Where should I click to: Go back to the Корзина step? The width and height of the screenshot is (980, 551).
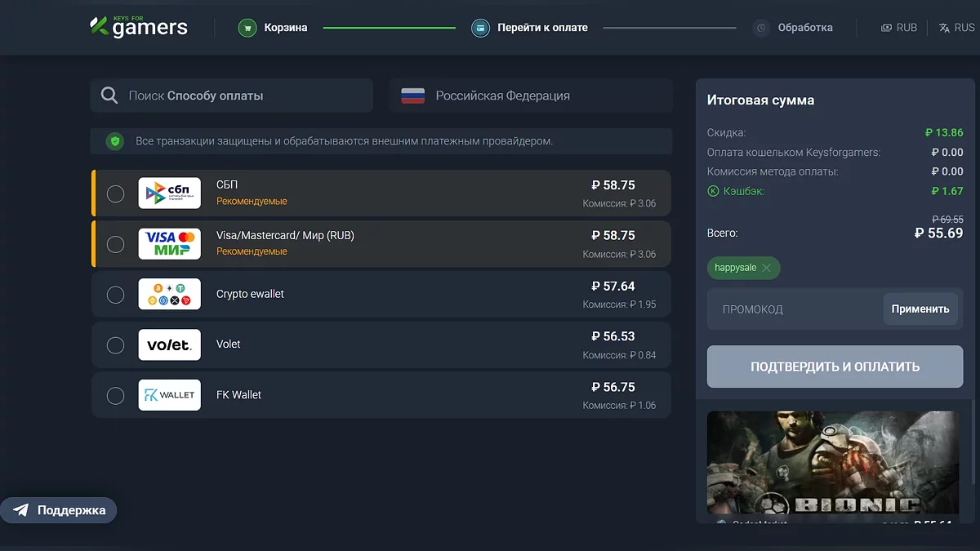274,28
